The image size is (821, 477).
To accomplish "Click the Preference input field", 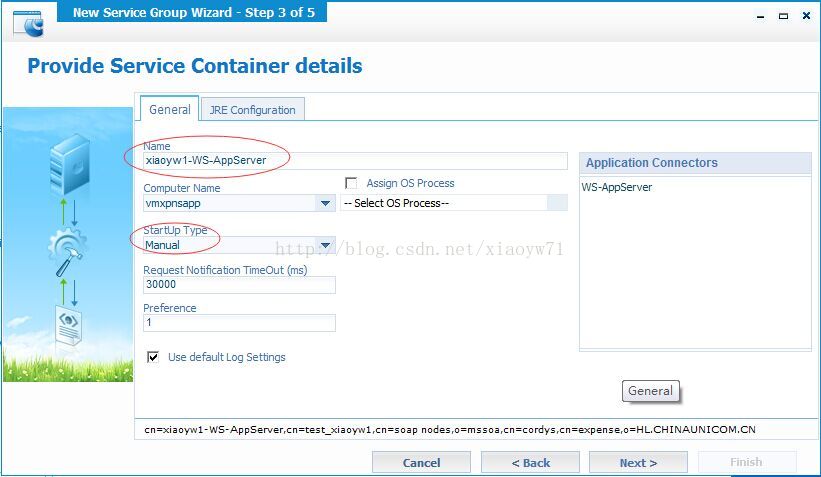I will click(x=239, y=323).
